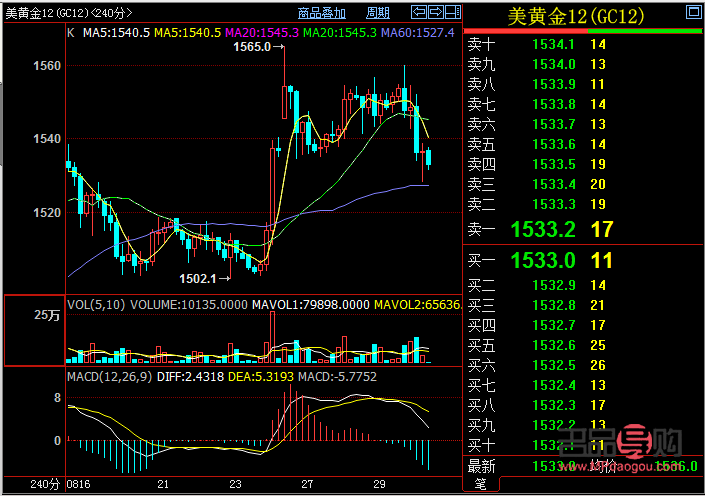Viewport: 705px width, 496px height.
Task: Click the K indicator label on chart
Action: coord(71,32)
